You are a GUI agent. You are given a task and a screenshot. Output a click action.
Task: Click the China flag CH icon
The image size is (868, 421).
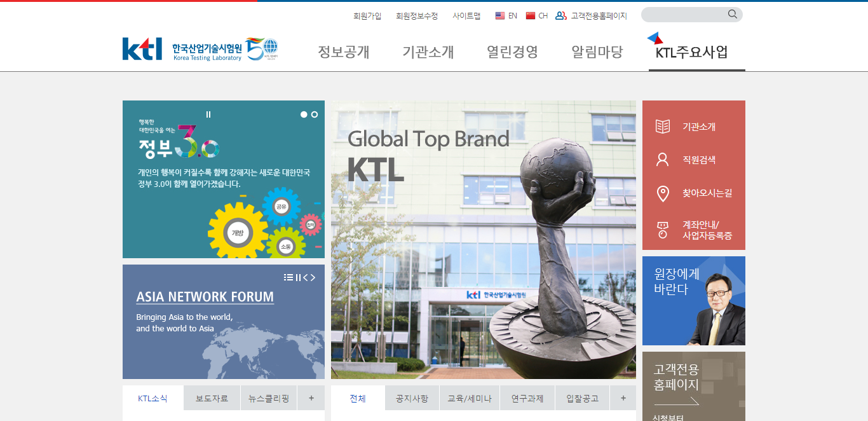[531, 16]
